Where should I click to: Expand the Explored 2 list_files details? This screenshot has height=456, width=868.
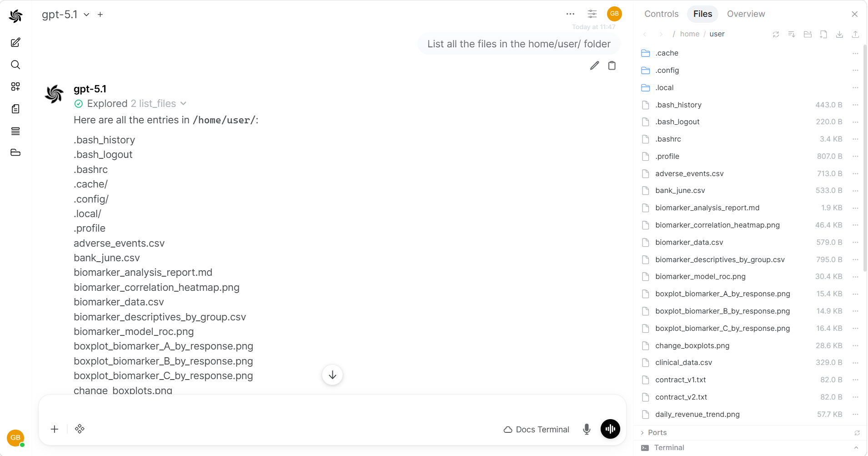[130, 104]
